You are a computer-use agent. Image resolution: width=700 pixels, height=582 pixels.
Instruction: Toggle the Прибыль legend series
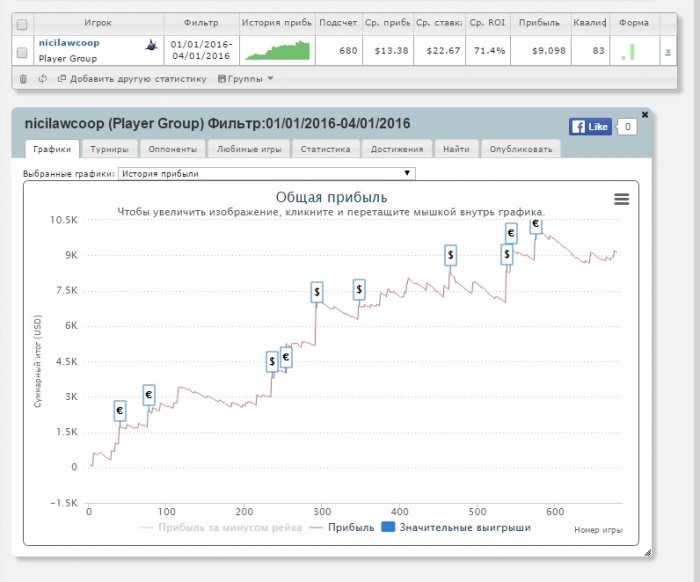pyautogui.click(x=342, y=528)
